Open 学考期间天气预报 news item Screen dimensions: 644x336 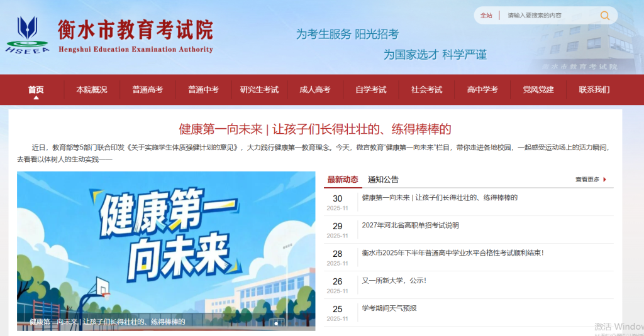(389, 308)
